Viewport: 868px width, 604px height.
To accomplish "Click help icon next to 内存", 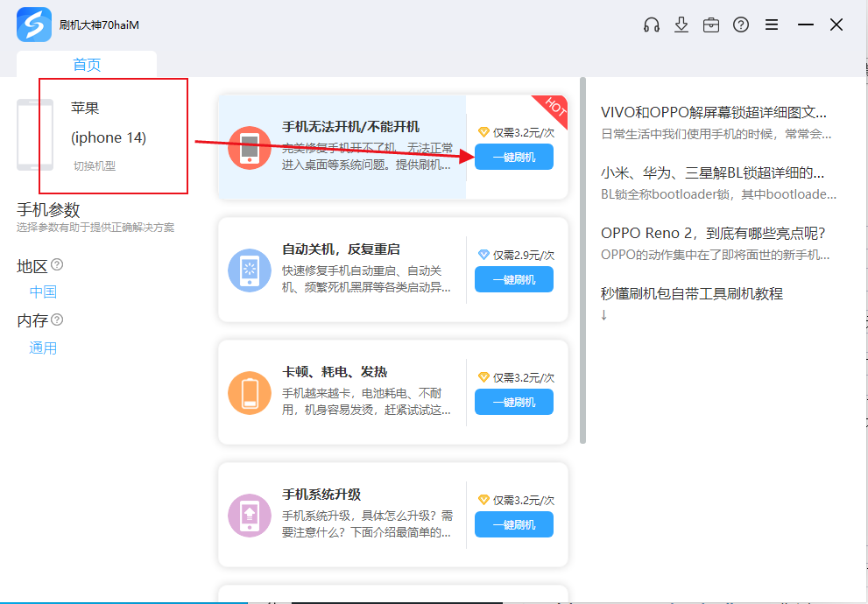I will [x=57, y=320].
